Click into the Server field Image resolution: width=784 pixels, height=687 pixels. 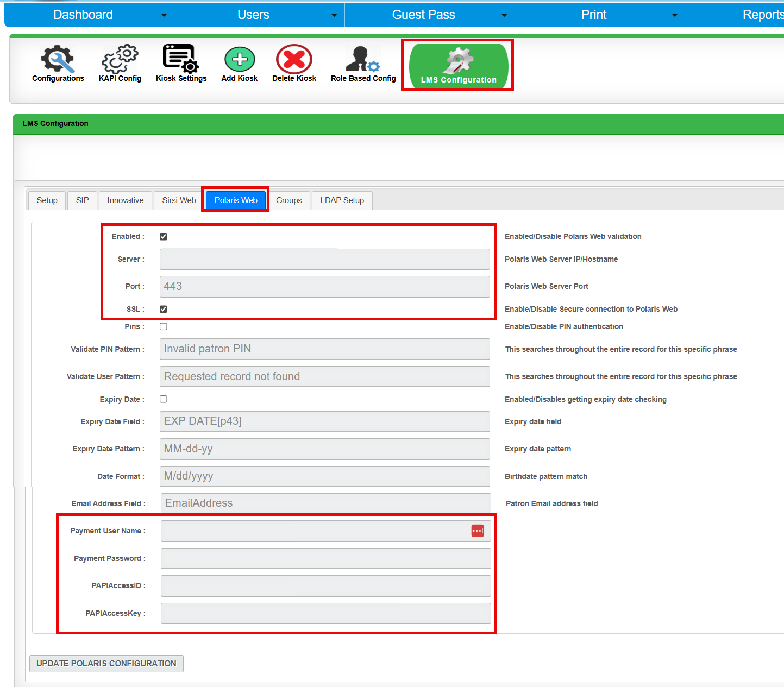tap(325, 259)
